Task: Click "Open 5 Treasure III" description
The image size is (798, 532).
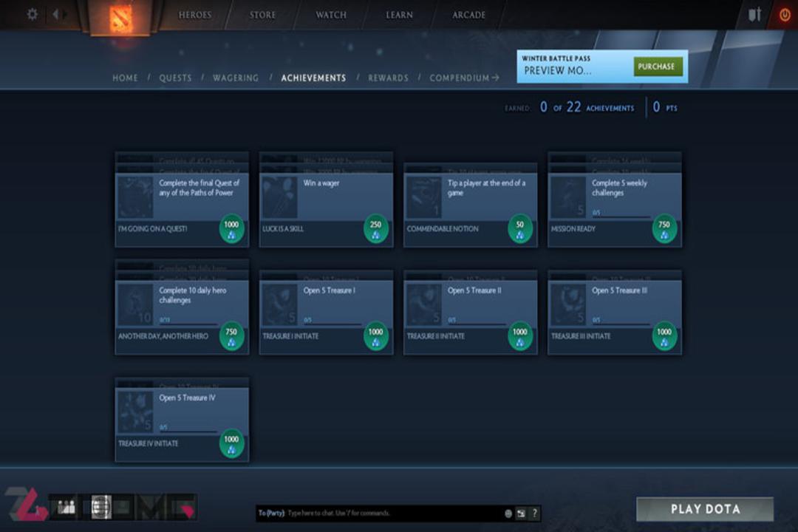Action: click(619, 290)
